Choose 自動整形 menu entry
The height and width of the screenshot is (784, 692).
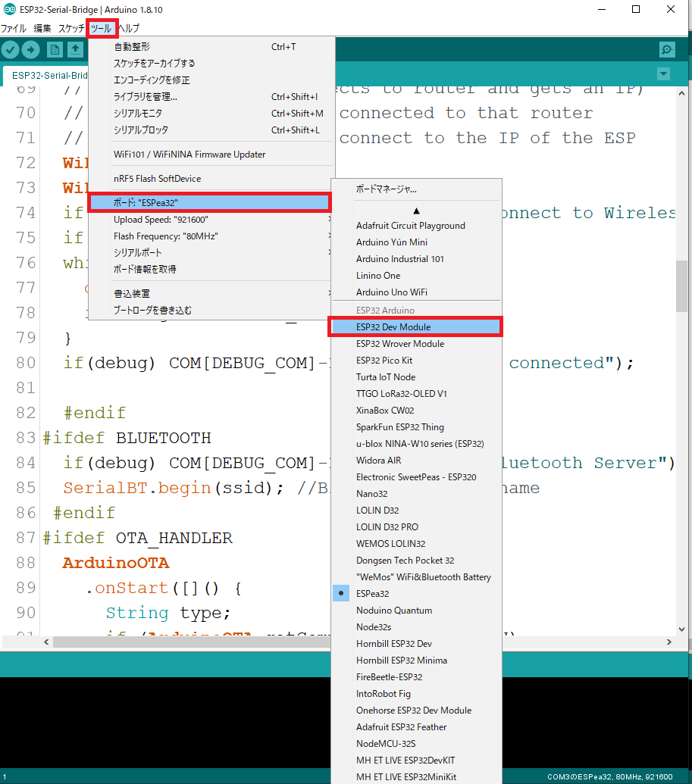point(211,46)
